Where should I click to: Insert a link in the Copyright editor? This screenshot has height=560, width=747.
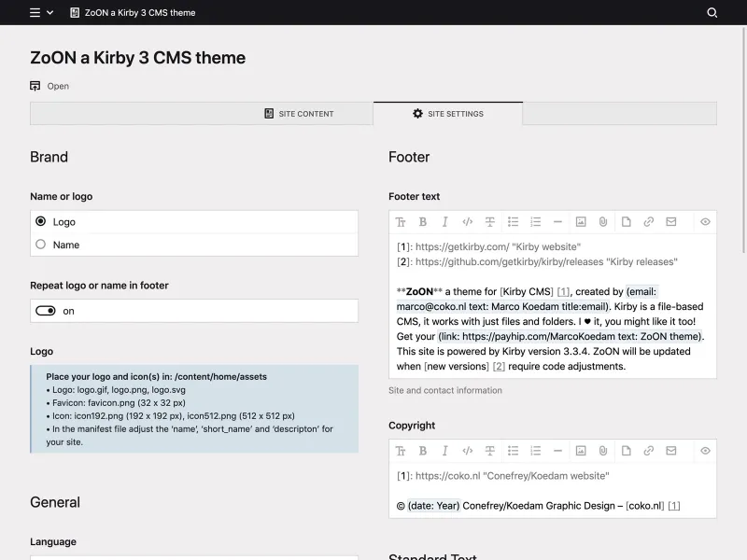tap(648, 451)
